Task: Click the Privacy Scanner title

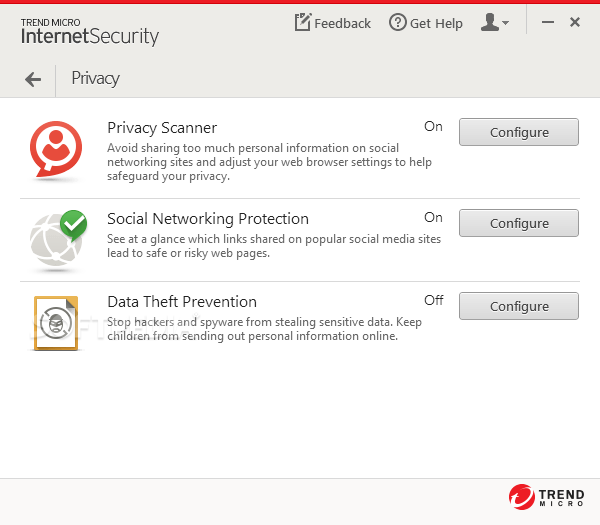Action: [x=162, y=128]
